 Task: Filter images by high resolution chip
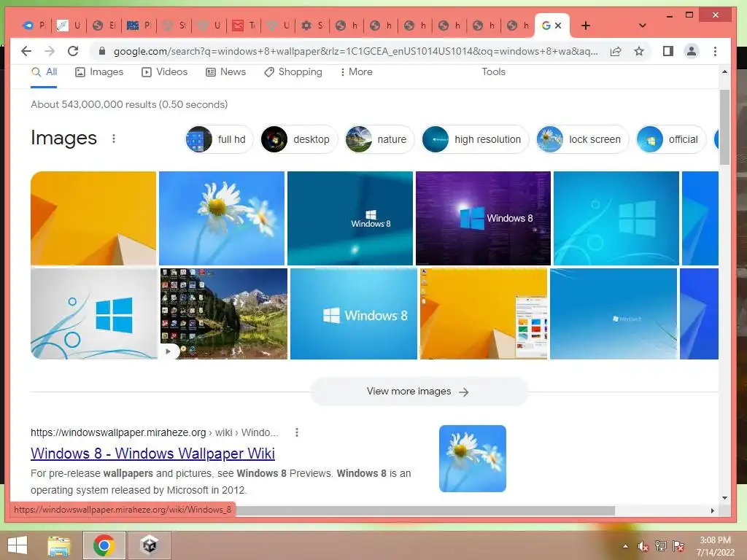[x=475, y=139]
